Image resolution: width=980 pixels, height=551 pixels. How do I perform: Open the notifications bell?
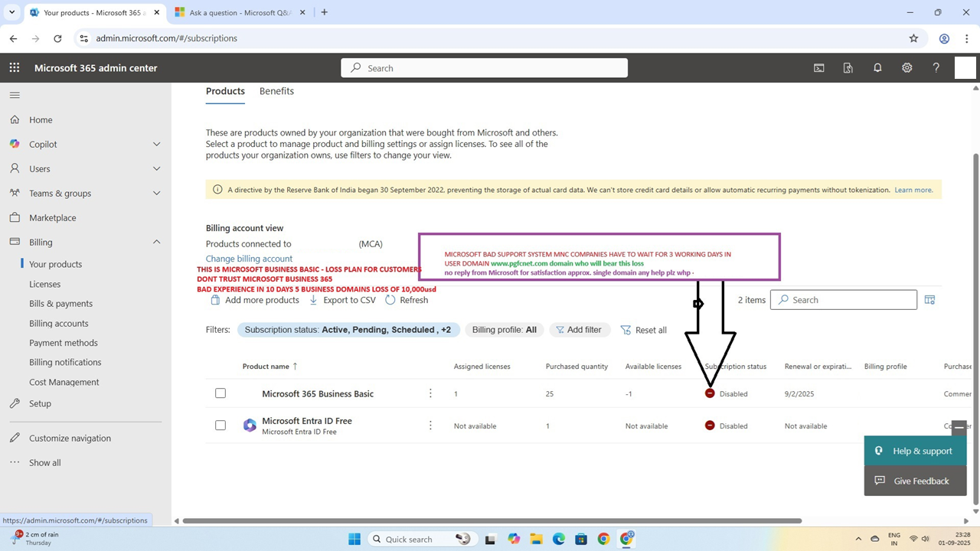coord(877,68)
